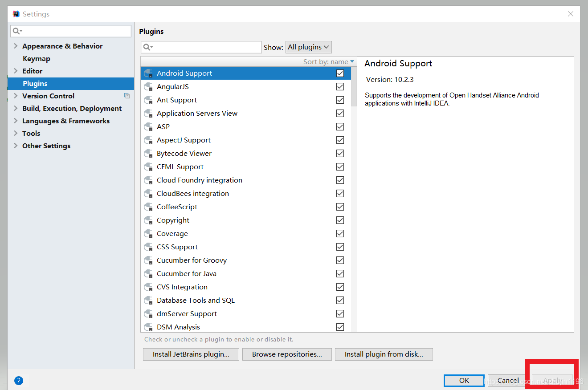Click the Cancel button
This screenshot has height=390, width=588.
(508, 381)
